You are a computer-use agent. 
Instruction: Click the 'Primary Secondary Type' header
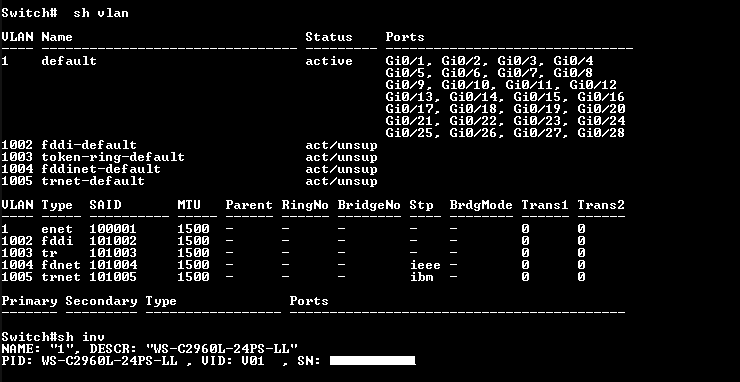point(89,301)
